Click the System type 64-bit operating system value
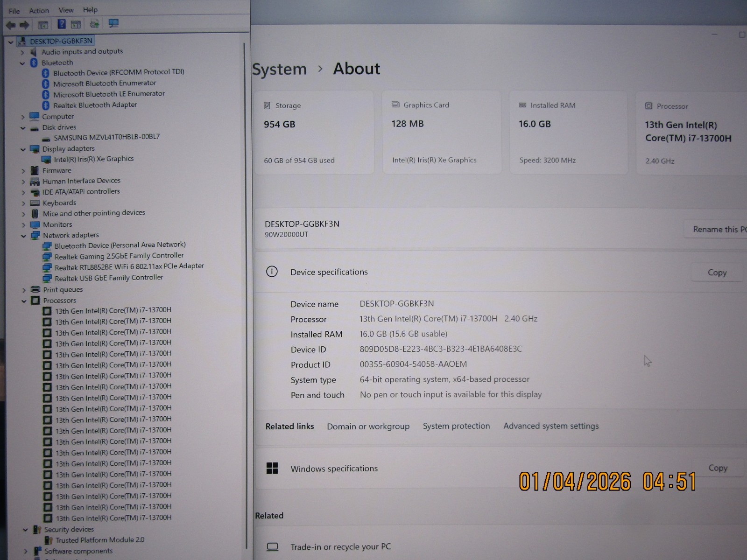This screenshot has height=560, width=747. pos(444,379)
